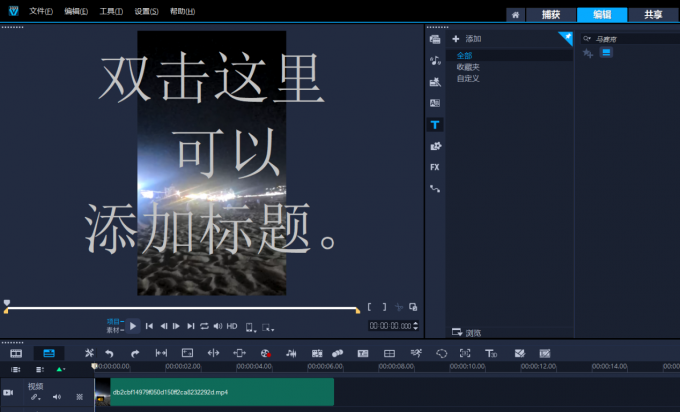This screenshot has height=412, width=680.
Task: Open the Transition library panel icon
Action: click(x=435, y=103)
